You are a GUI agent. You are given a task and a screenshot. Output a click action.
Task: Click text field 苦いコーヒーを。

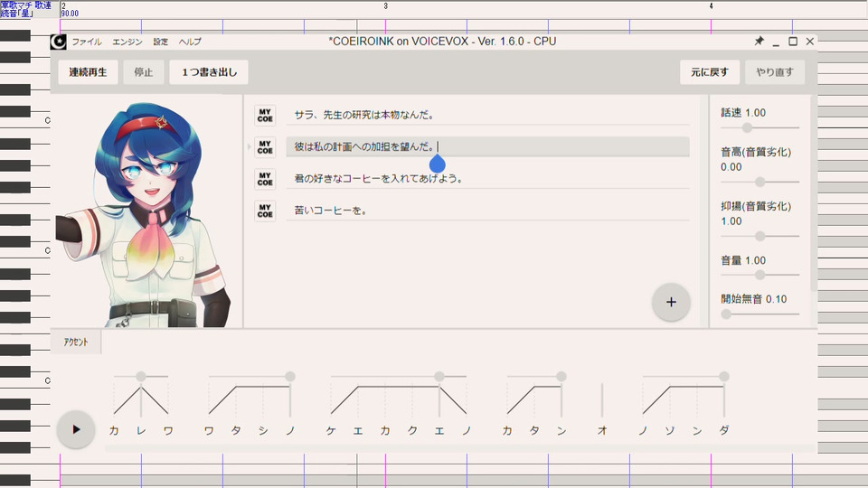click(x=487, y=211)
